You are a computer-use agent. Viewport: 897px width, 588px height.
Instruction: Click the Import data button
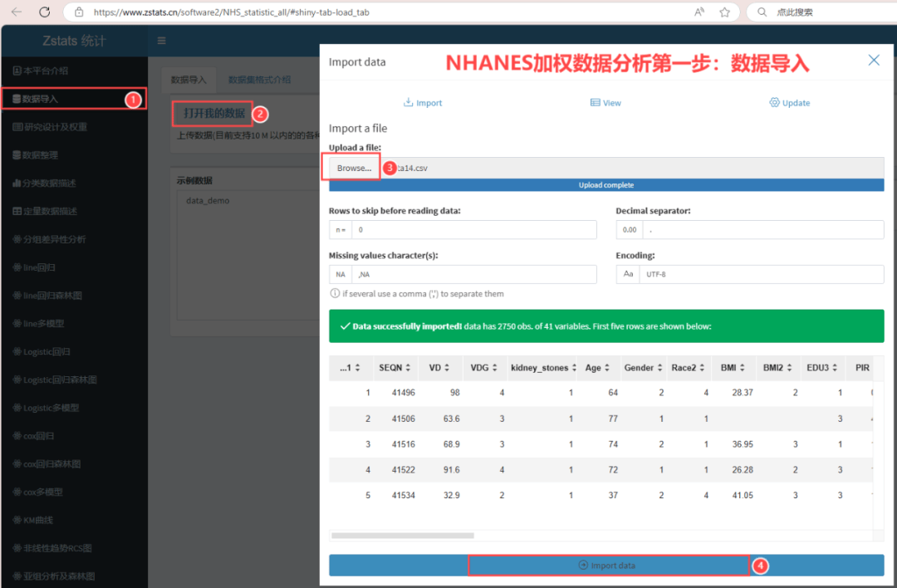(x=607, y=565)
